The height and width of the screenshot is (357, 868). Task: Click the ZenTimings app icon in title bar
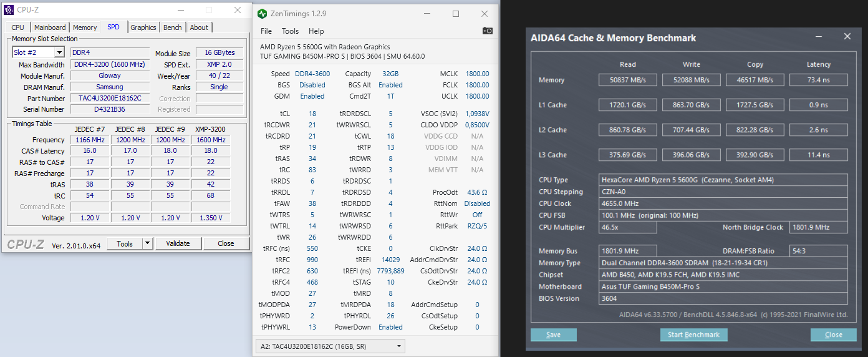tap(262, 14)
